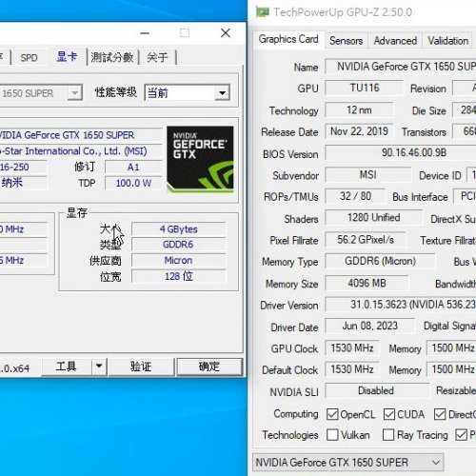This screenshot has height=476, width=476.
Task: Toggle the Ray Tracing checkbox in GPU-Z
Action: [388, 435]
